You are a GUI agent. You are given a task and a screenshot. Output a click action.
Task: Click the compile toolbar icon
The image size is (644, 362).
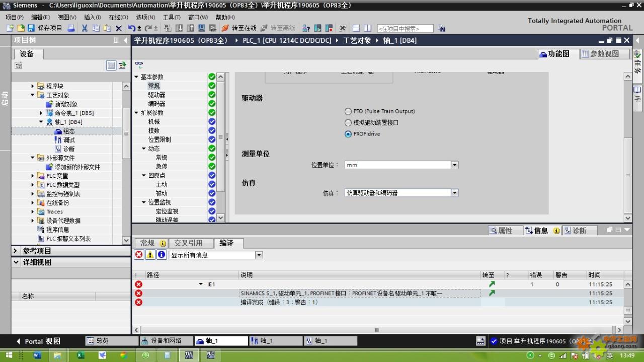(168, 28)
